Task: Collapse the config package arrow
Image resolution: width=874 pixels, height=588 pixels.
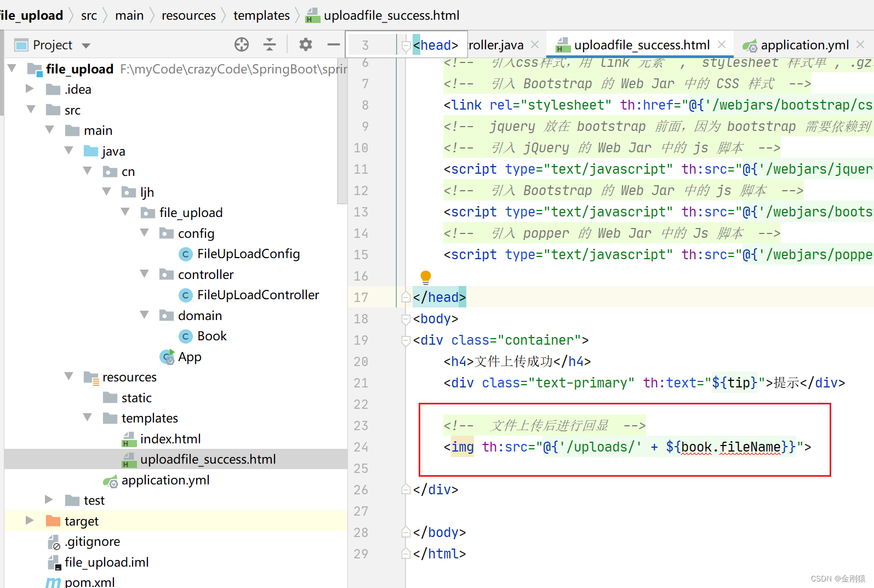Action: tap(145, 232)
